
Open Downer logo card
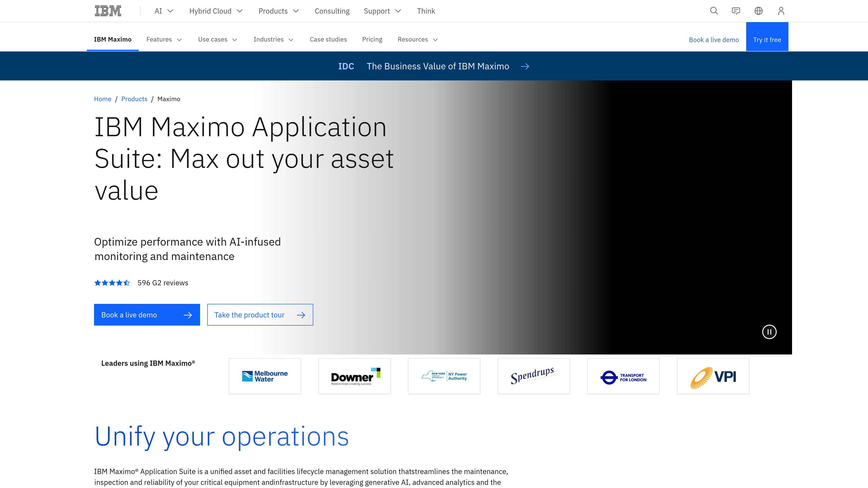coord(354,376)
